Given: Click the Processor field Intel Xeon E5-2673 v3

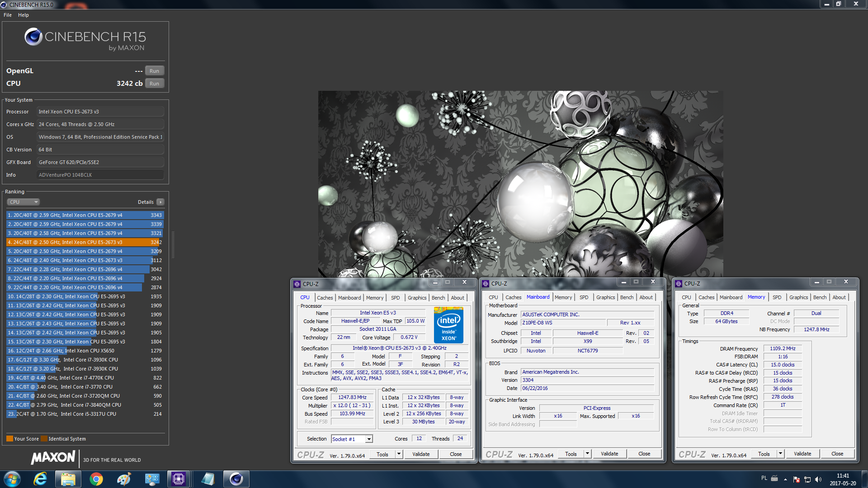Looking at the screenshot, I should (x=100, y=112).
